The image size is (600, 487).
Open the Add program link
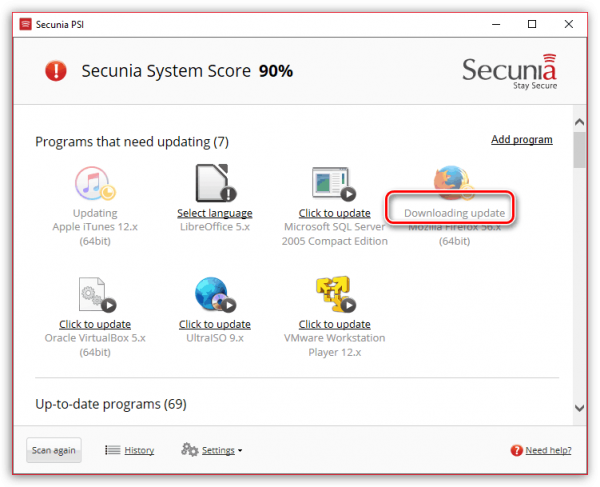click(521, 140)
